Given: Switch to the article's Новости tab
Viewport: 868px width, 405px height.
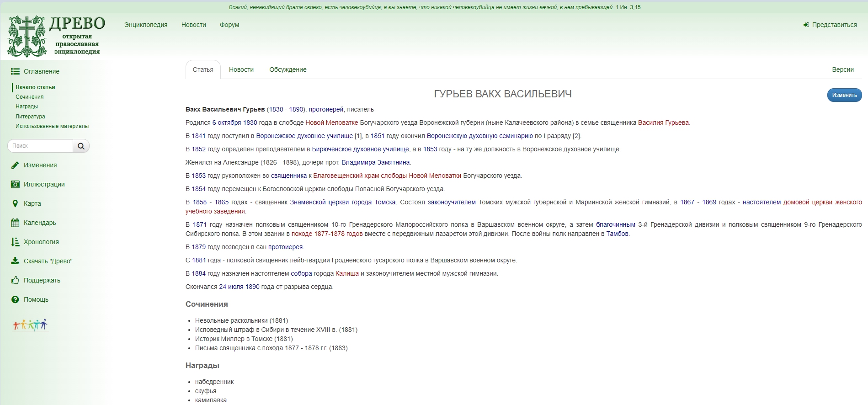Looking at the screenshot, I should [241, 69].
